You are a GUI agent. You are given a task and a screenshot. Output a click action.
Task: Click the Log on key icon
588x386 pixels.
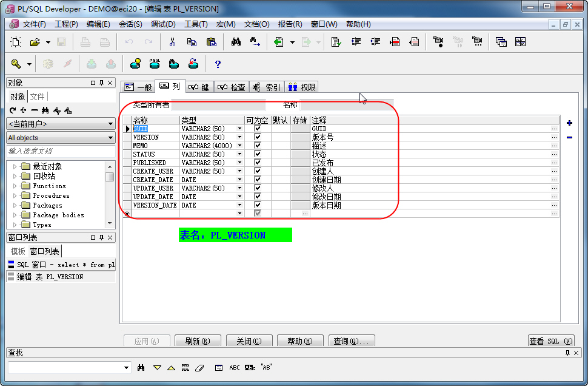tap(16, 64)
